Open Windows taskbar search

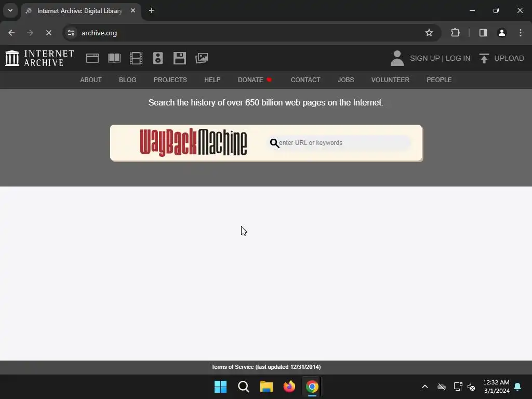pyautogui.click(x=243, y=387)
